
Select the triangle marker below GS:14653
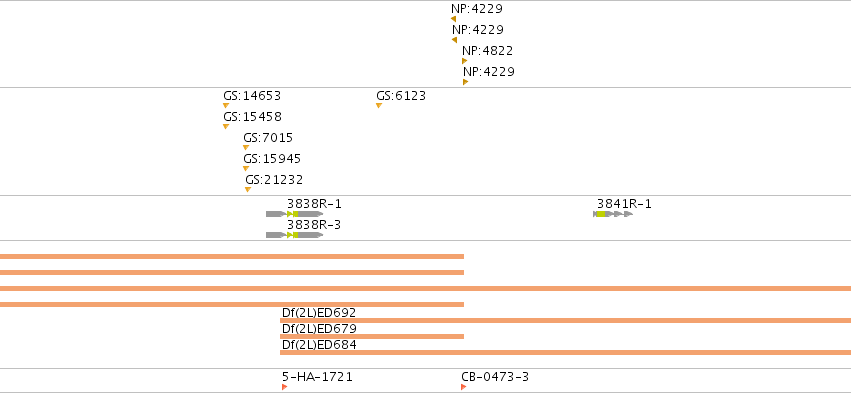(226, 105)
